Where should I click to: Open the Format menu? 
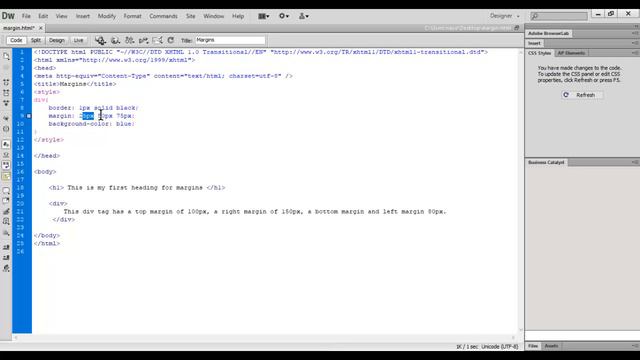point(132,16)
